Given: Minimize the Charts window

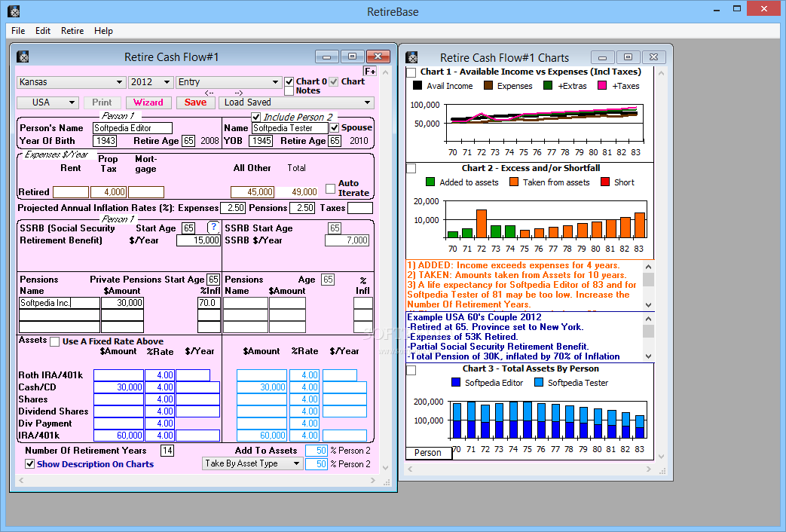Looking at the screenshot, I should point(603,57).
